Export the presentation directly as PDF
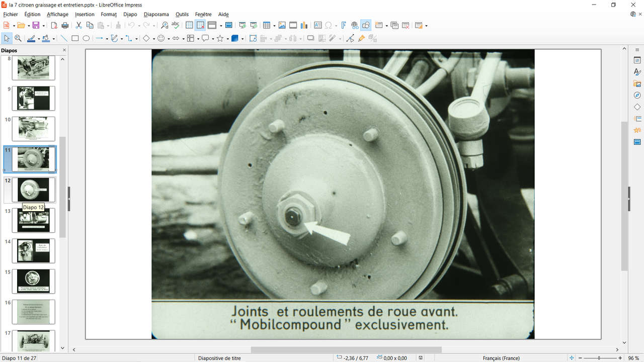Viewport: 644px width, 362px height. tap(54, 25)
